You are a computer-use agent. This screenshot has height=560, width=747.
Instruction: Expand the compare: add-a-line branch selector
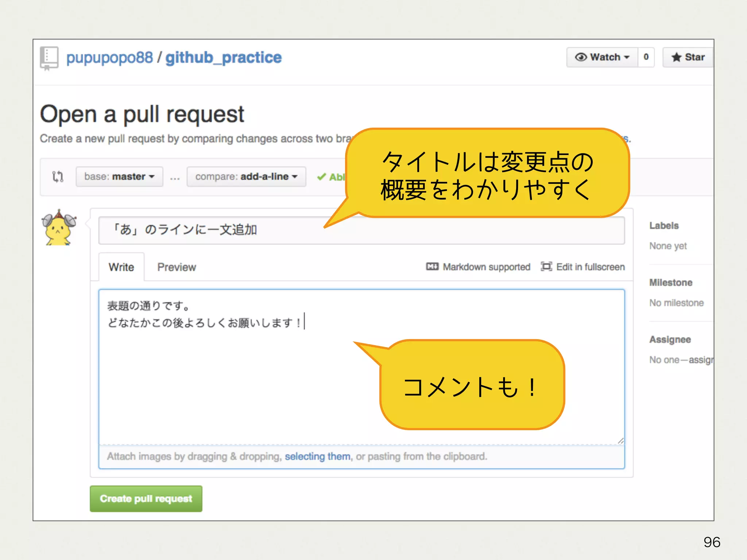tap(246, 176)
